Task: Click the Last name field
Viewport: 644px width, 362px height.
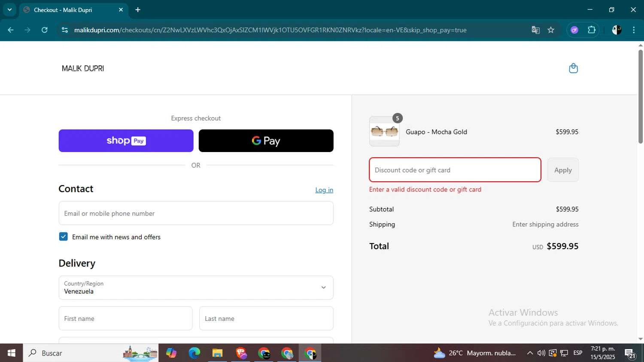Action: pos(266,319)
